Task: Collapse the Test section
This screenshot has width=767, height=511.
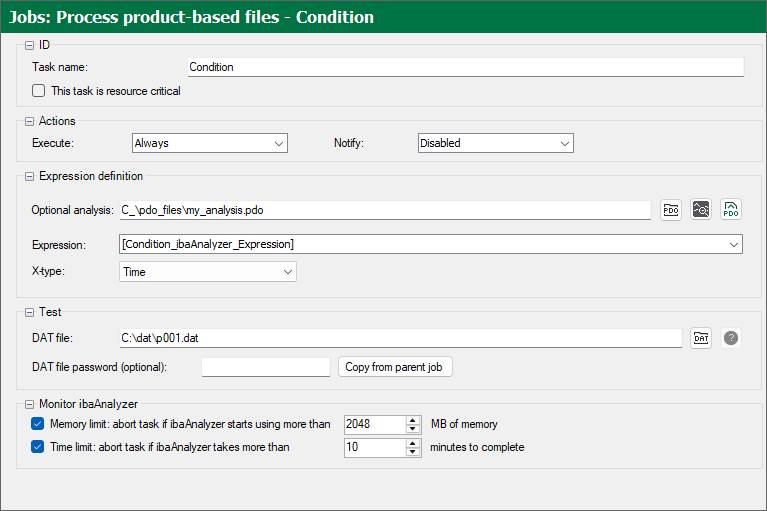Action: coord(29,312)
